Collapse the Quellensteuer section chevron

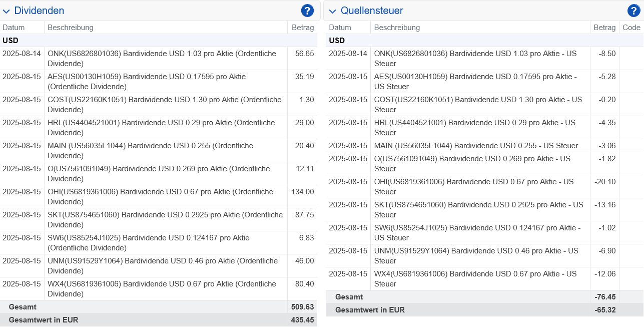click(333, 11)
